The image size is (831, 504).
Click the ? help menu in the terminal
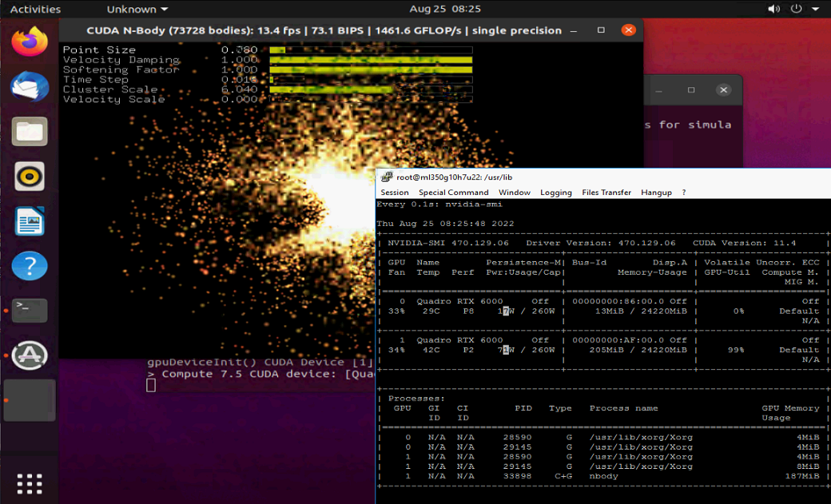(x=684, y=192)
